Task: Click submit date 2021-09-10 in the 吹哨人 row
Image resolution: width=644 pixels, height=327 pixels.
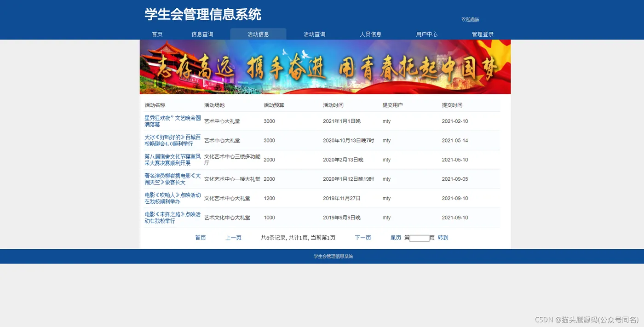Action: click(x=455, y=199)
